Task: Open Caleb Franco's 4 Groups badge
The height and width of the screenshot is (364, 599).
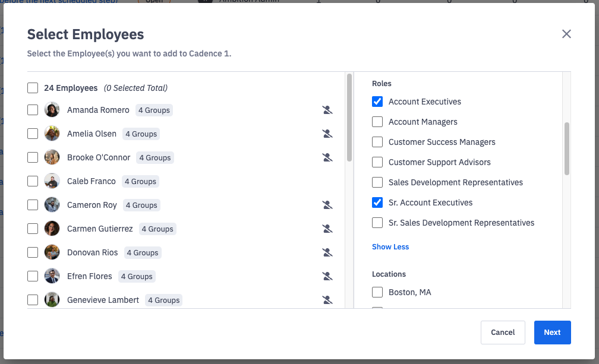Action: [140, 181]
